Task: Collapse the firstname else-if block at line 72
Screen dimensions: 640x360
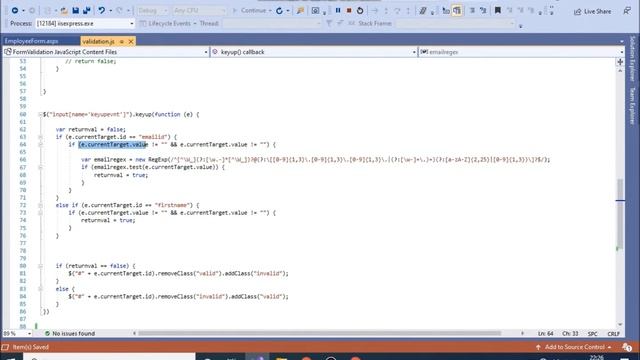Action: 40,205
